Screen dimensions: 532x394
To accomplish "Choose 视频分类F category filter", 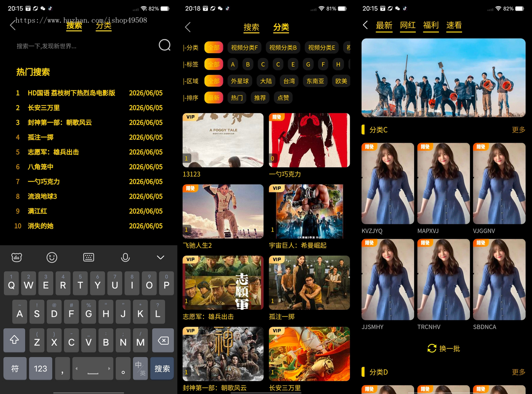I will coord(244,47).
